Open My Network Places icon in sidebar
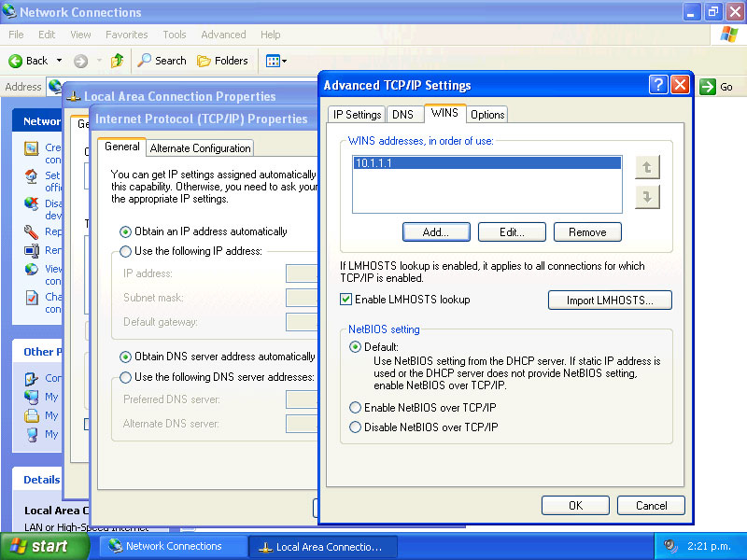This screenshot has height=560, width=747. [x=32, y=398]
